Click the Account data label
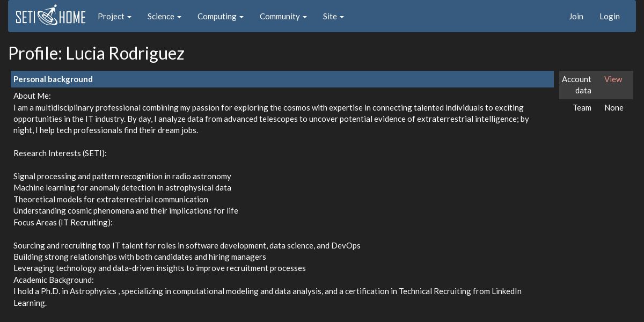This screenshot has height=322, width=644. [x=576, y=85]
